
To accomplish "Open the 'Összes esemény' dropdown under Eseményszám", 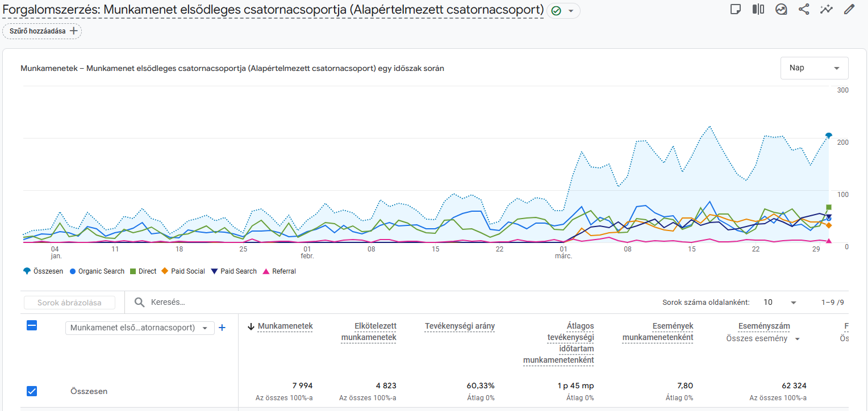I will pyautogui.click(x=763, y=339).
